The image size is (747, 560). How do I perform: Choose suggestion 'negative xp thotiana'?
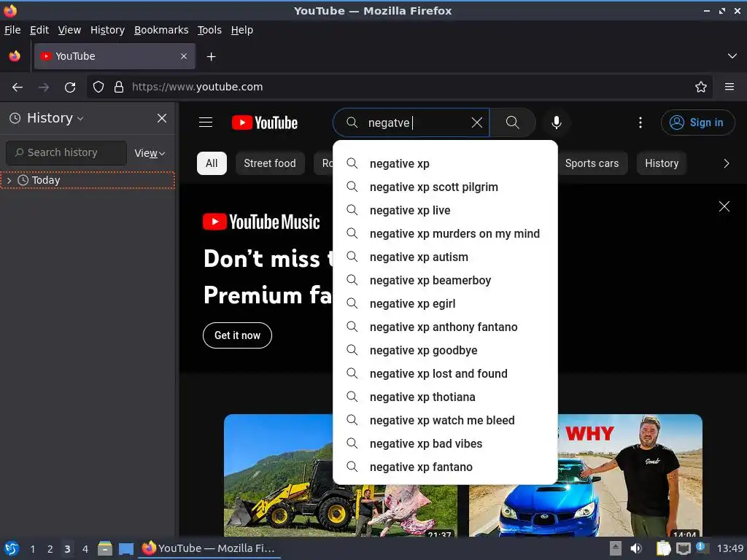coord(445,397)
